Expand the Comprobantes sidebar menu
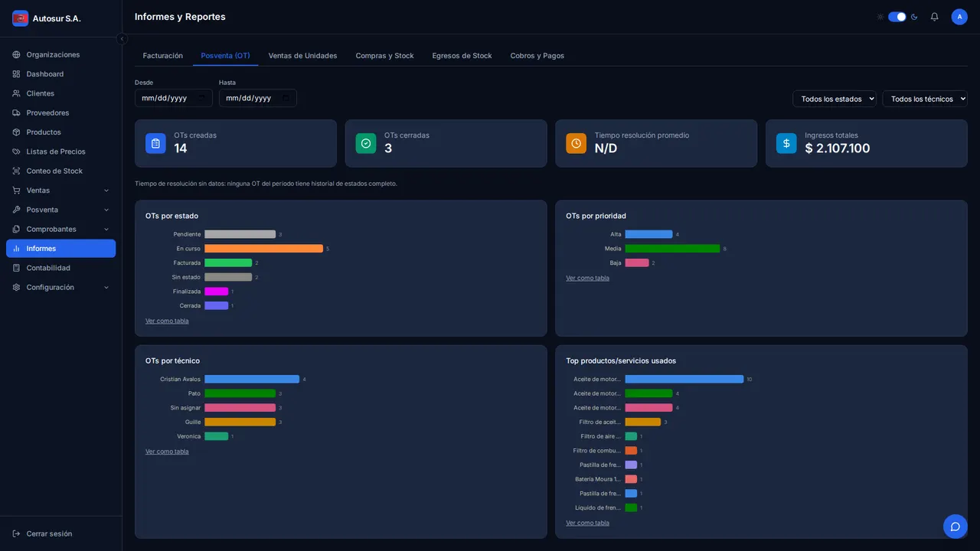Screen dimensions: 980x551 click(x=60, y=229)
